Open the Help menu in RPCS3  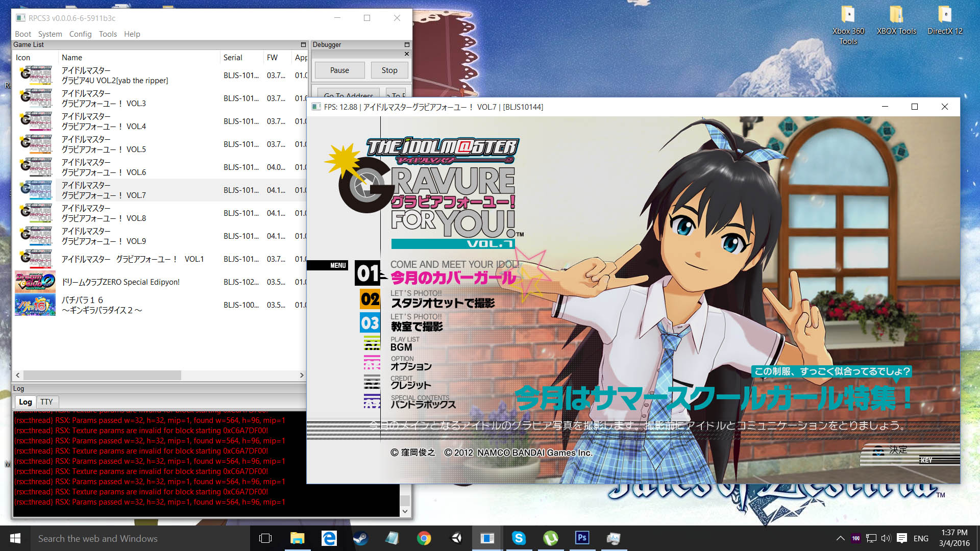(x=132, y=34)
